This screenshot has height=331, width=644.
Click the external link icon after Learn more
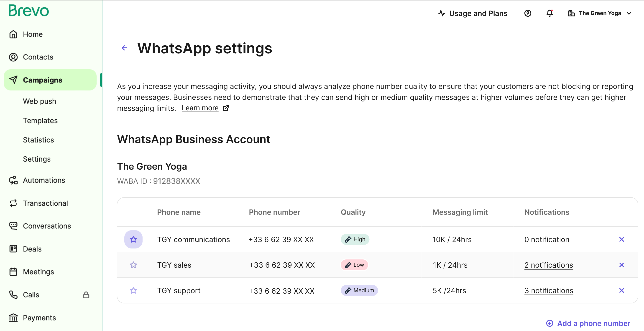[226, 108]
